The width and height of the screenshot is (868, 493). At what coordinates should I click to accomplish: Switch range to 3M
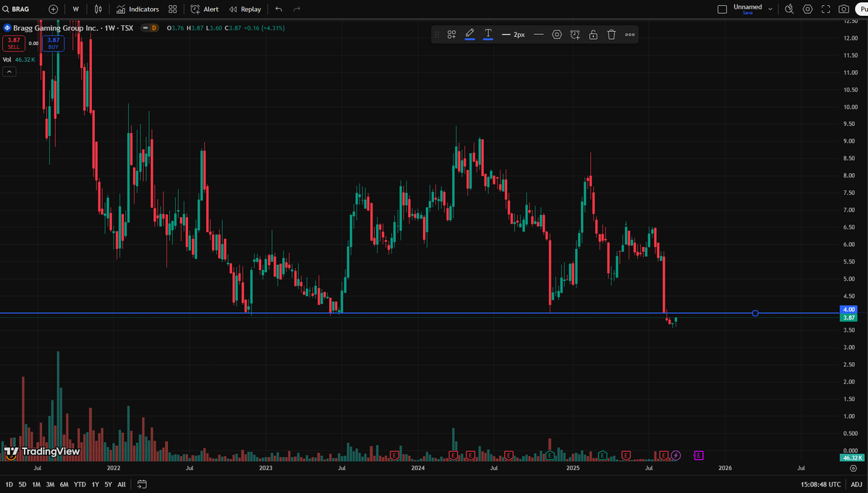click(50, 484)
